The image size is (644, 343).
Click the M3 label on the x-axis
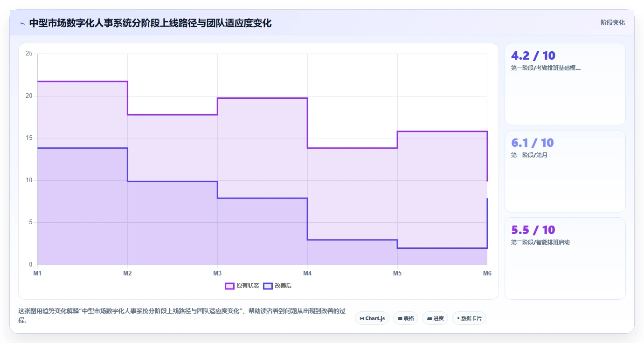click(217, 273)
